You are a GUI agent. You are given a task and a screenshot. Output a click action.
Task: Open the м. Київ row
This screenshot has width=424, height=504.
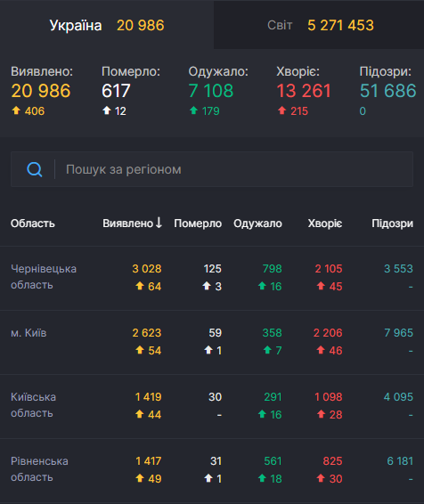click(x=212, y=342)
